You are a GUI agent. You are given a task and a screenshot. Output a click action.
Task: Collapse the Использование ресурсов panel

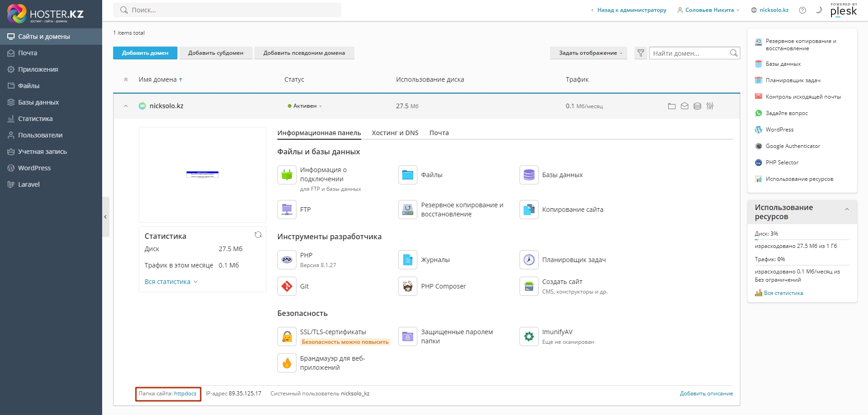pyautogui.click(x=847, y=210)
